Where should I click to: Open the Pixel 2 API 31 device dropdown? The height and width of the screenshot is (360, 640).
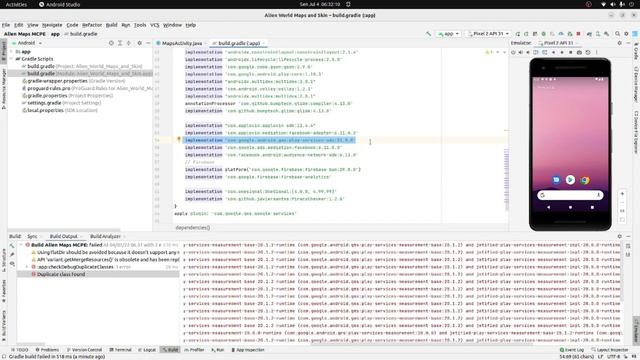[x=488, y=34]
